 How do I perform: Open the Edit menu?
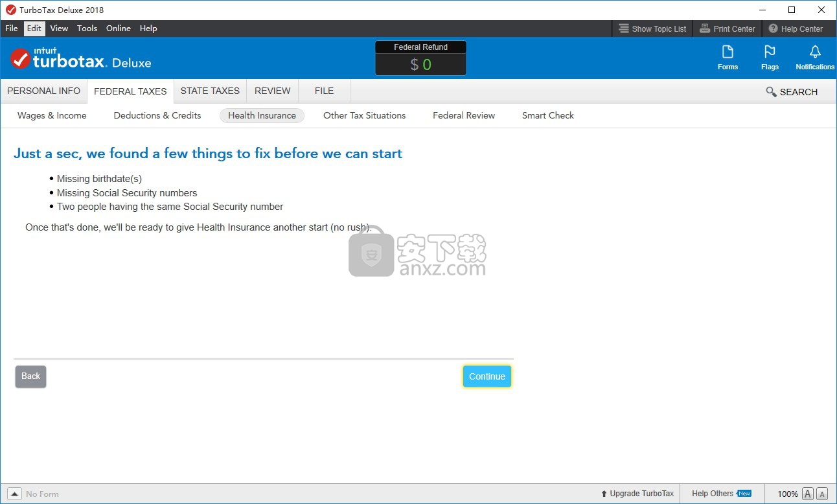34,29
